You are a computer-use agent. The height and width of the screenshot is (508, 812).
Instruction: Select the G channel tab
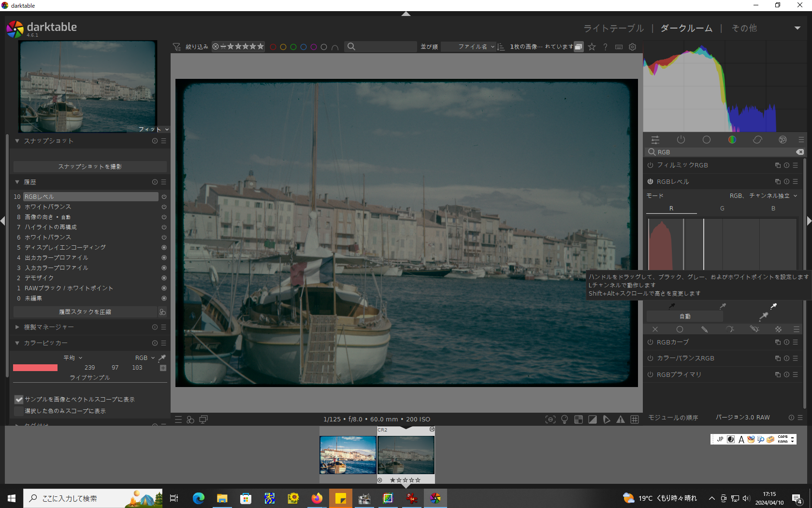click(722, 209)
